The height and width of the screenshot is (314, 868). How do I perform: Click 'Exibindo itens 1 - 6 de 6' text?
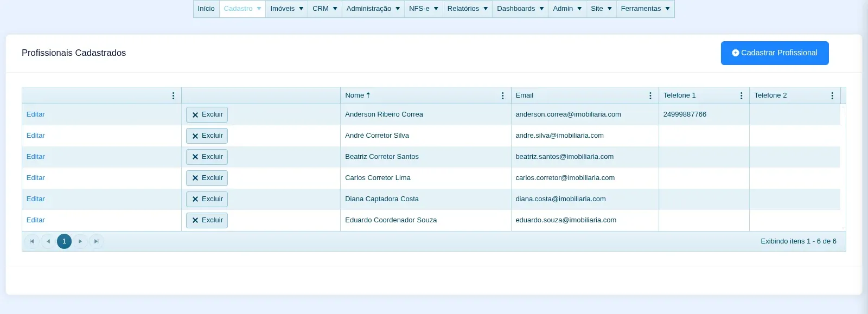799,241
